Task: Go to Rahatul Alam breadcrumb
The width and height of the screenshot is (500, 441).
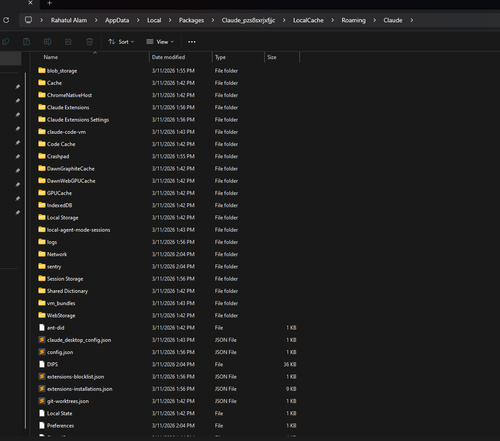Action: [x=69, y=20]
